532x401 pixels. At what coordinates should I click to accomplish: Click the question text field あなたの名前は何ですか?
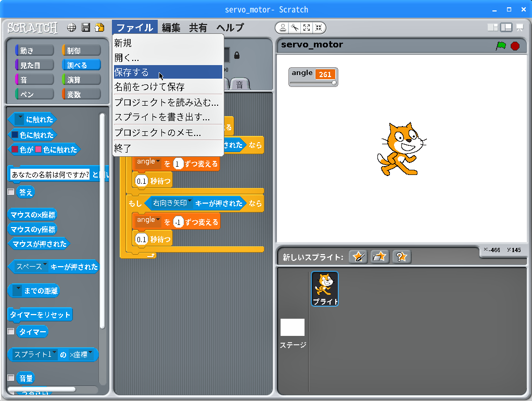[50, 174]
